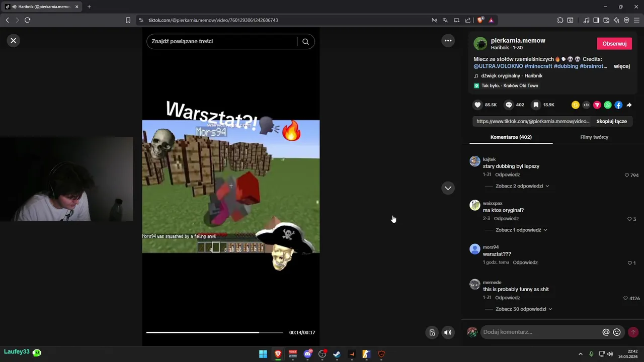The image size is (644, 362).
Task: Click the browser translate page icon
Action: [445, 20]
